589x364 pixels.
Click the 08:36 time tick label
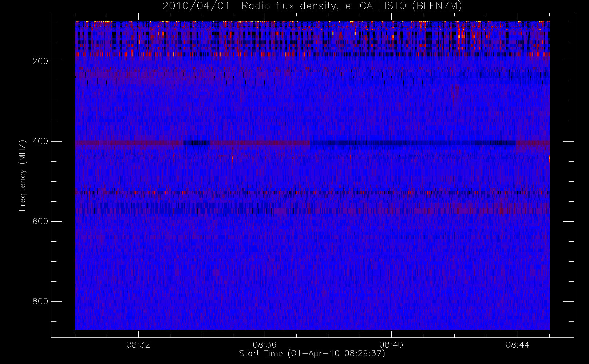point(265,345)
